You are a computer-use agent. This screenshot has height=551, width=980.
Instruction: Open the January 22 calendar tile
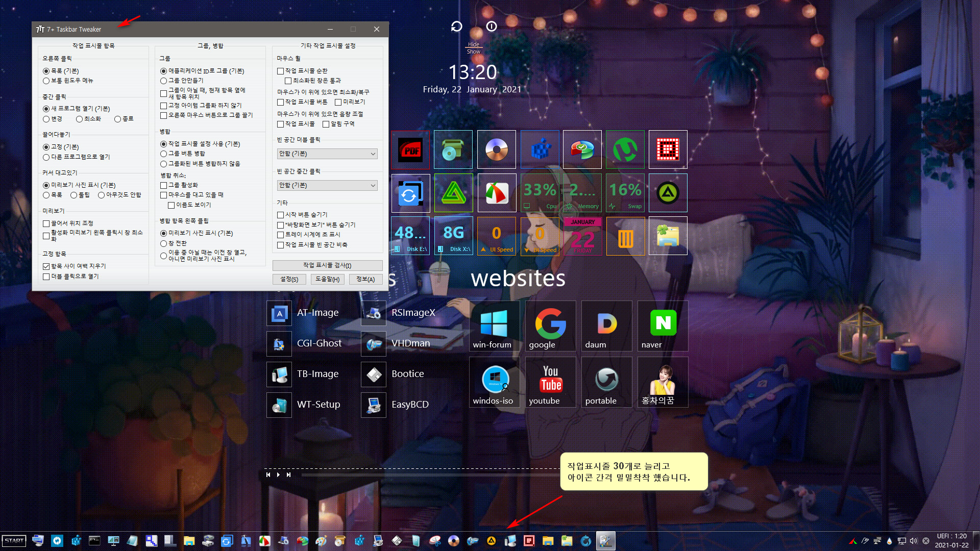tap(582, 236)
